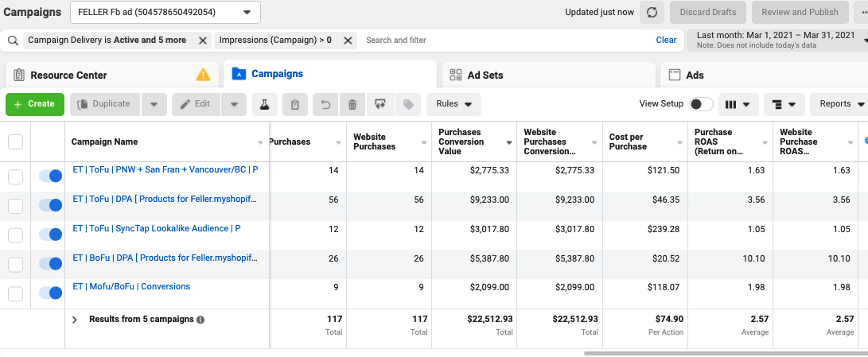Disable the ET | Mofu/BoFu | Conversions campaign toggle
Screen dimensions: 868x357
coord(51,293)
